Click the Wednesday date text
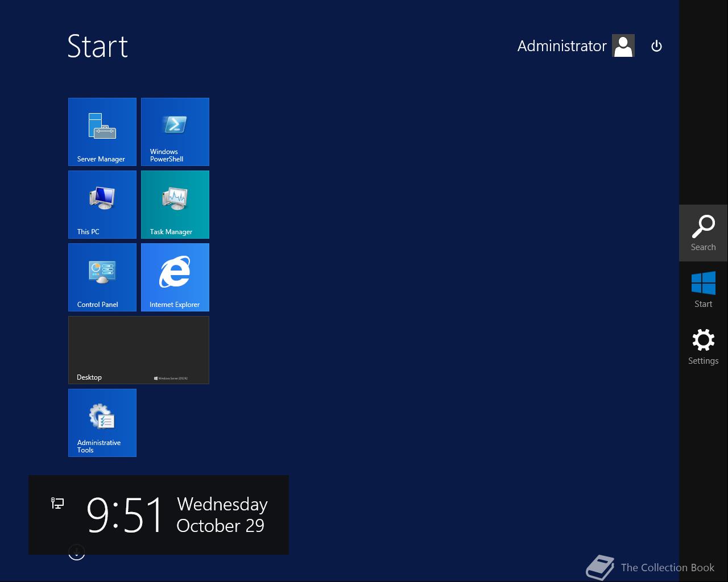728x582 pixels. click(222, 504)
